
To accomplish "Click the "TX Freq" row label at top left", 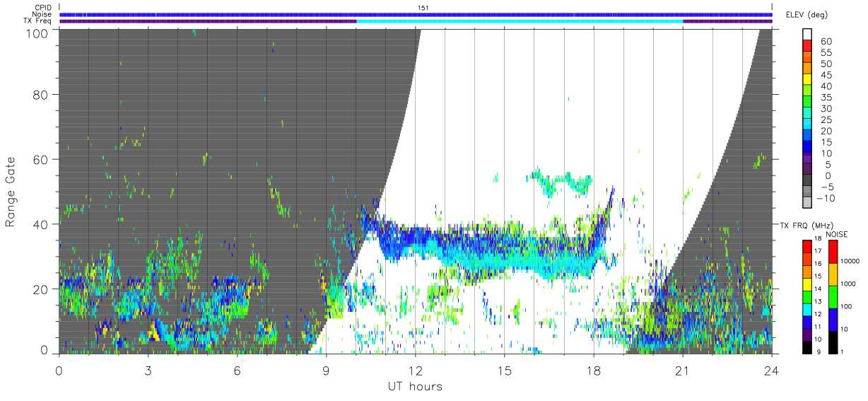I will coord(38,21).
